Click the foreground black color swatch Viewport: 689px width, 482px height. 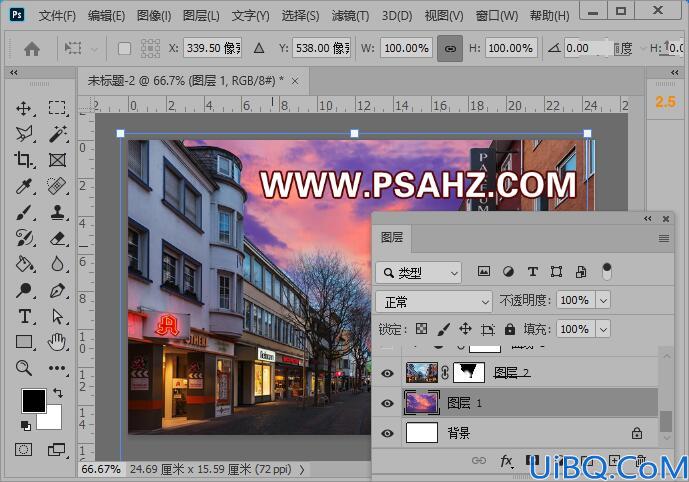tap(34, 400)
